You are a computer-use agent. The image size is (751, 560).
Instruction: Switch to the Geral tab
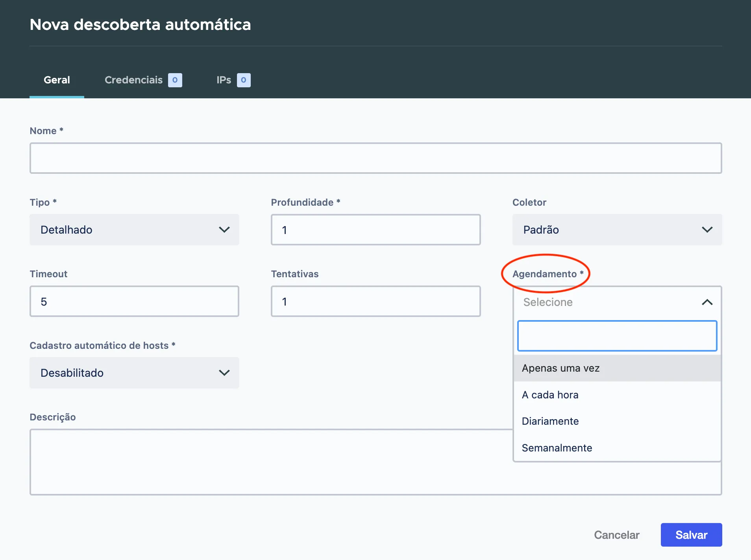point(57,80)
